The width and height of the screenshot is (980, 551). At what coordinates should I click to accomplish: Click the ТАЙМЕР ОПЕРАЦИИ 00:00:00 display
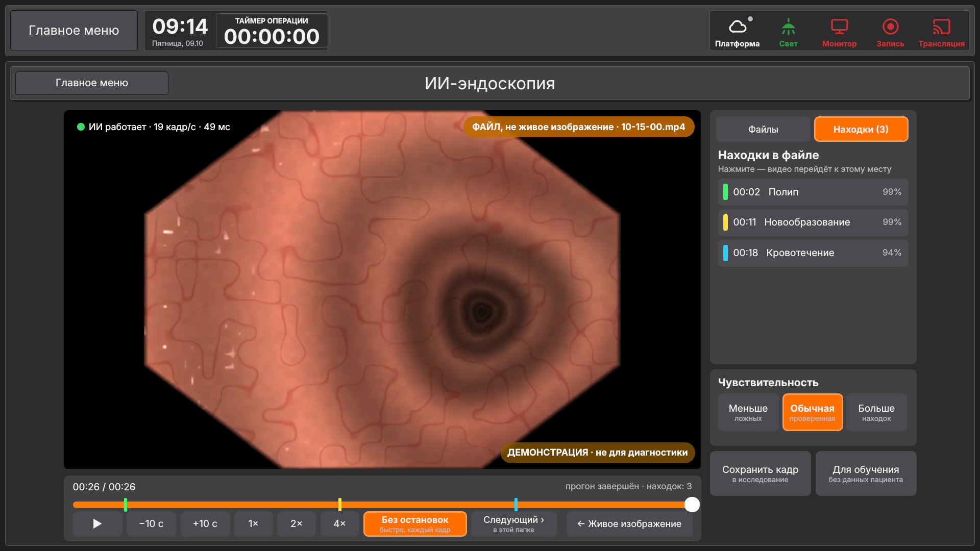coord(272,31)
